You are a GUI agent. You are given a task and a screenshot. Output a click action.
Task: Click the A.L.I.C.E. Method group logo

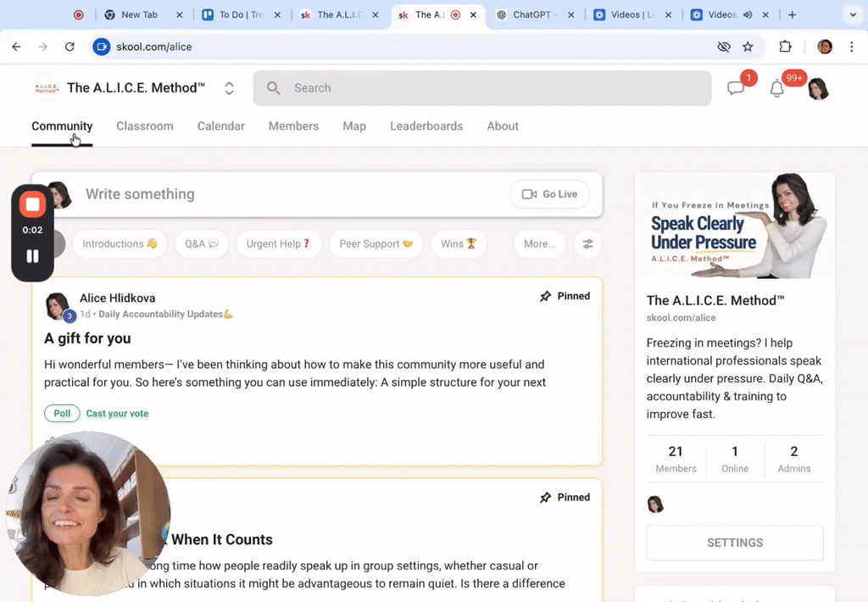pos(47,88)
